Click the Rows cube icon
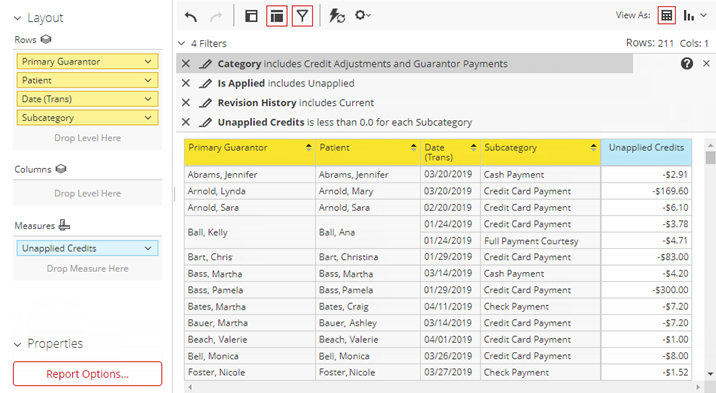716x393 pixels. (46, 39)
